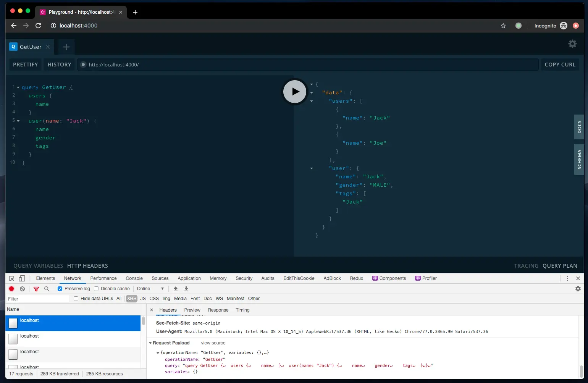Viewport: 588px width, 383px height.
Task: Execute the GetUser query with the play button
Action: click(x=294, y=92)
